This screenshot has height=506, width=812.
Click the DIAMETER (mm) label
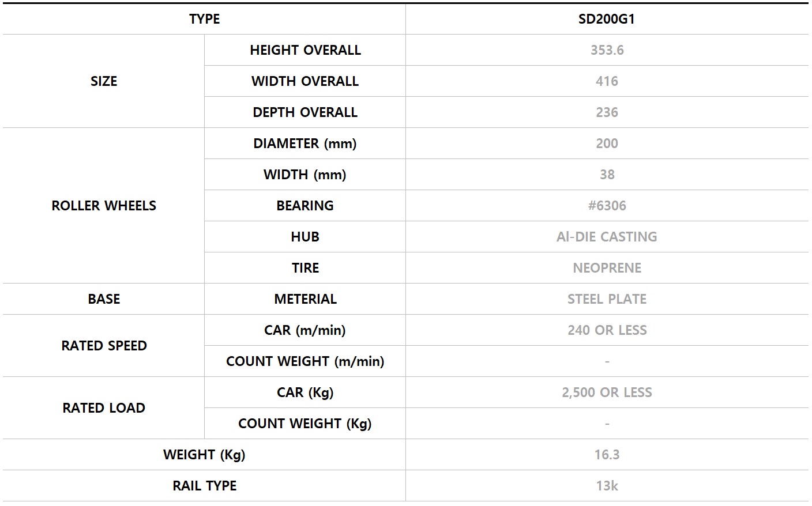coord(305,144)
